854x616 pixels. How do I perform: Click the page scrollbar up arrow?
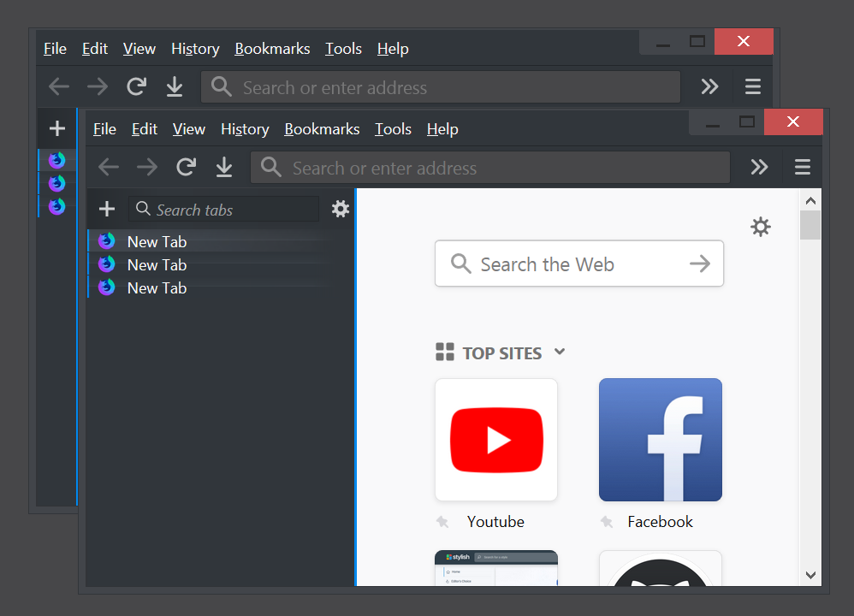click(x=810, y=200)
